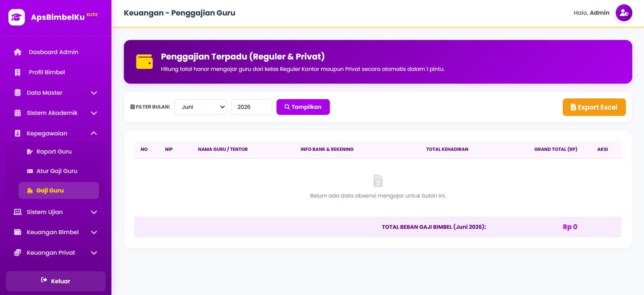Click the Export Excel button
Image resolution: width=644 pixels, height=295 pixels.
click(x=594, y=107)
